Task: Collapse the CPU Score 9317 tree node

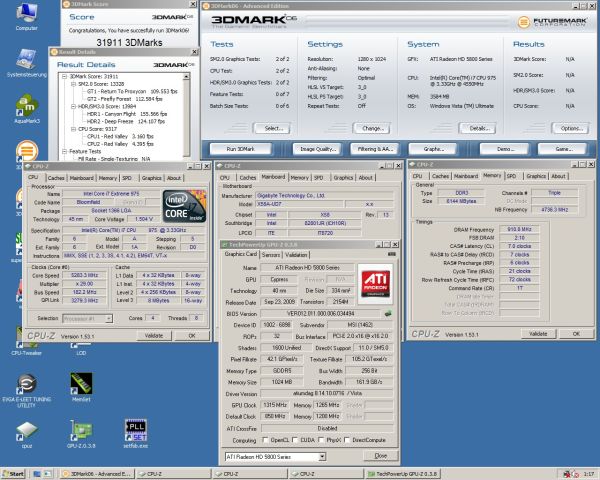Action: 73,129
